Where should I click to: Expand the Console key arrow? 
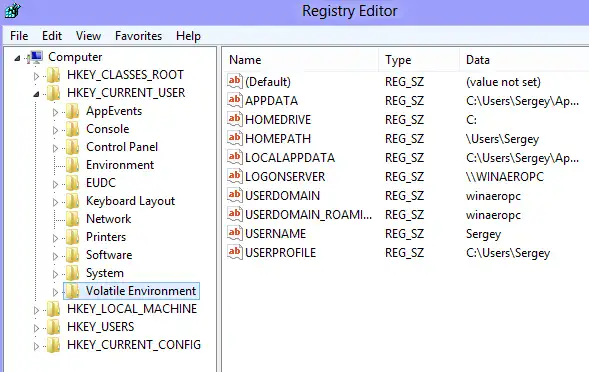click(55, 130)
